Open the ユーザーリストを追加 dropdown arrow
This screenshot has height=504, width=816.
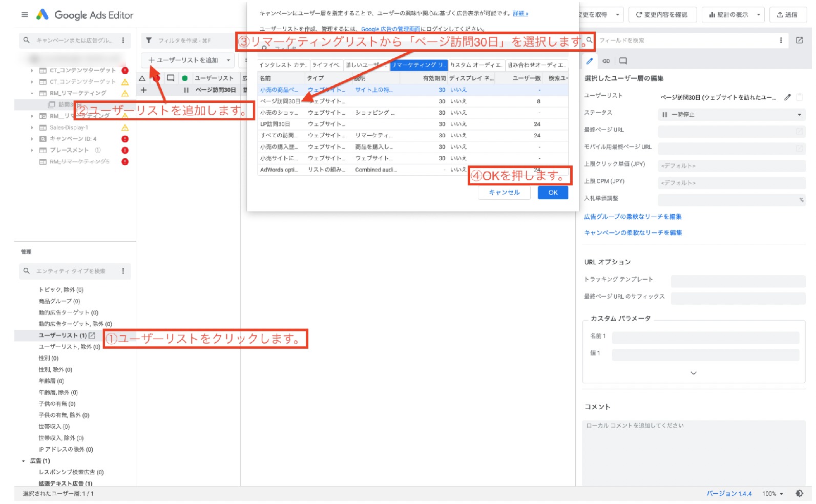(x=228, y=60)
